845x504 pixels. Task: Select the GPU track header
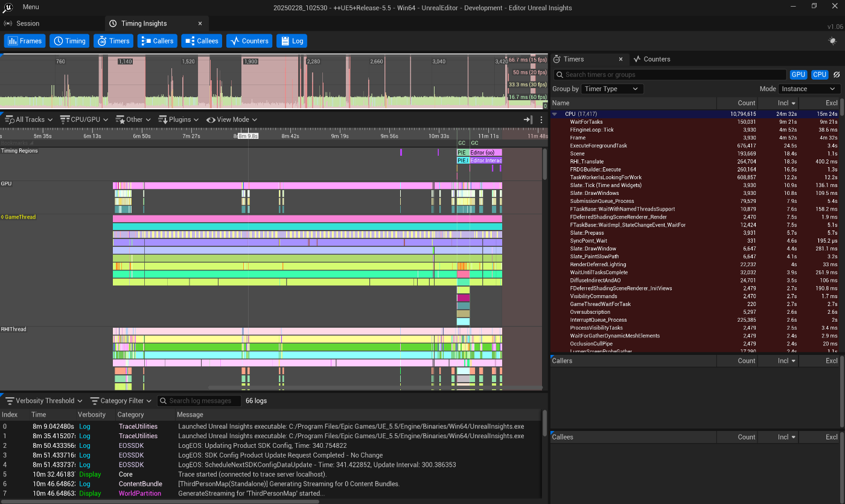[7, 183]
